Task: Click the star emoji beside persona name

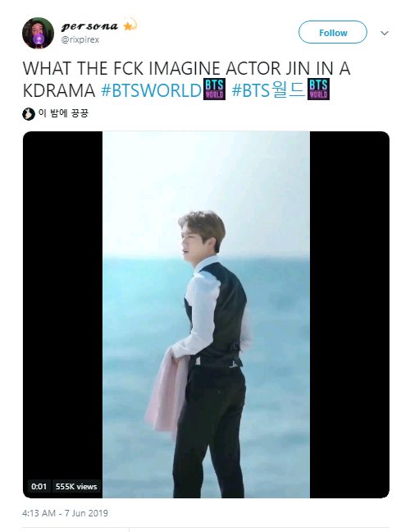Action: click(x=130, y=25)
